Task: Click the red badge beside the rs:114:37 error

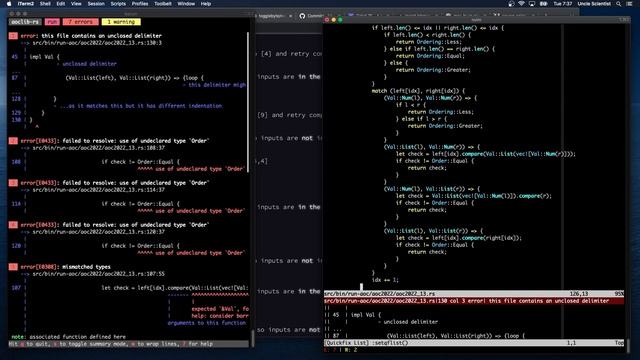Action: click(13, 183)
